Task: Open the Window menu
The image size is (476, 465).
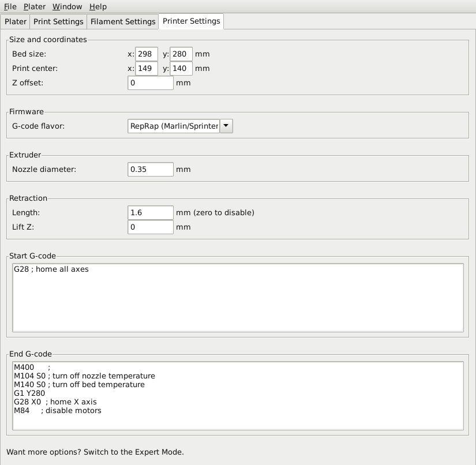Action: (67, 6)
